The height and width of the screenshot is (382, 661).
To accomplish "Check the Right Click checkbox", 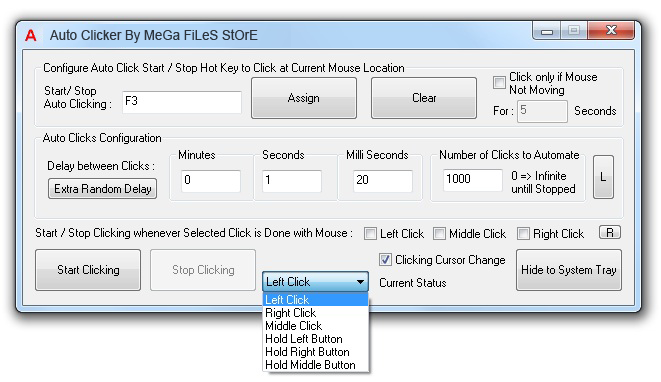I will pos(523,234).
